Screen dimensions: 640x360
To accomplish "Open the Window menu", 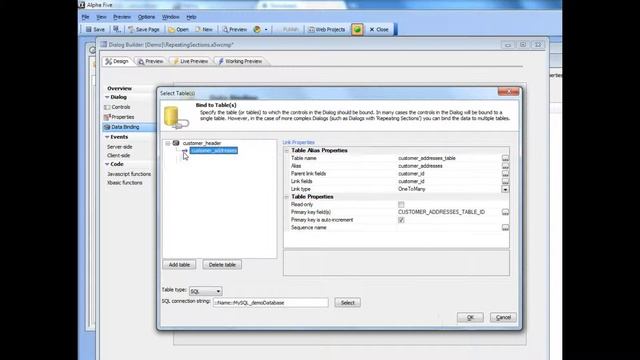I will coord(170,17).
